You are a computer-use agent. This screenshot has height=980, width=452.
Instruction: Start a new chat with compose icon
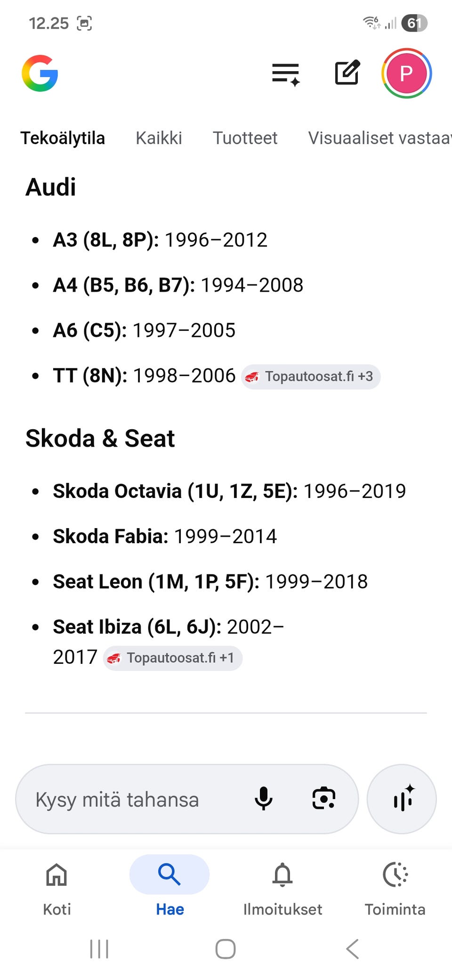tap(347, 73)
